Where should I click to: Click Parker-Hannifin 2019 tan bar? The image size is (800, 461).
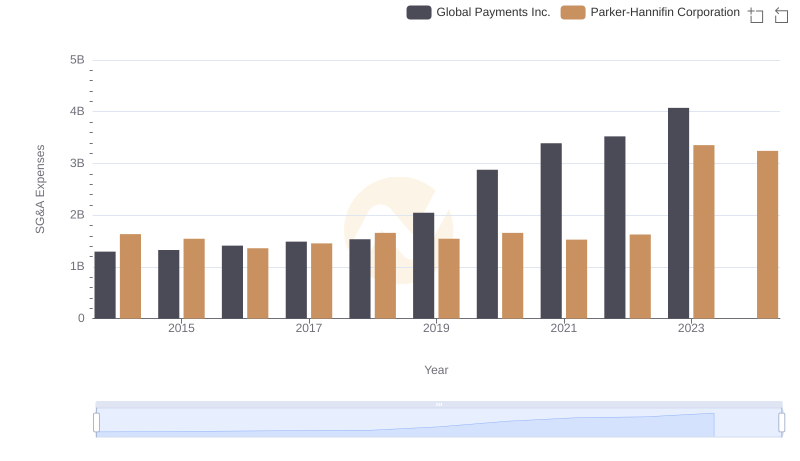point(449,279)
